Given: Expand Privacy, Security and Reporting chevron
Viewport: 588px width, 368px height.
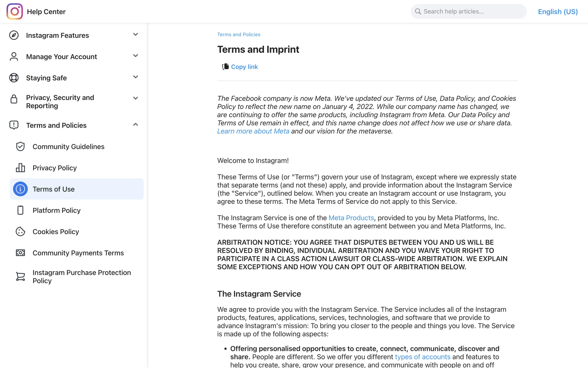Looking at the screenshot, I should [135, 98].
